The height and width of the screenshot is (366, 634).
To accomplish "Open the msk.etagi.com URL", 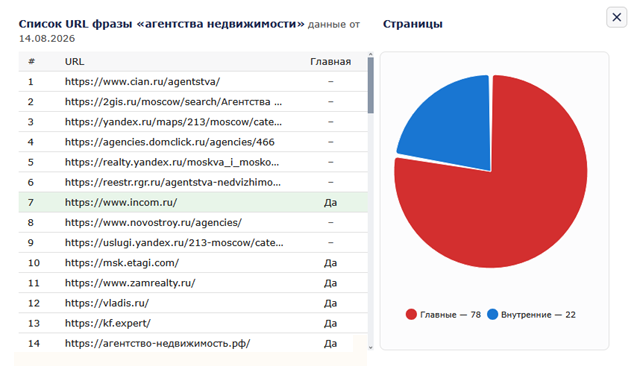I will click(122, 263).
